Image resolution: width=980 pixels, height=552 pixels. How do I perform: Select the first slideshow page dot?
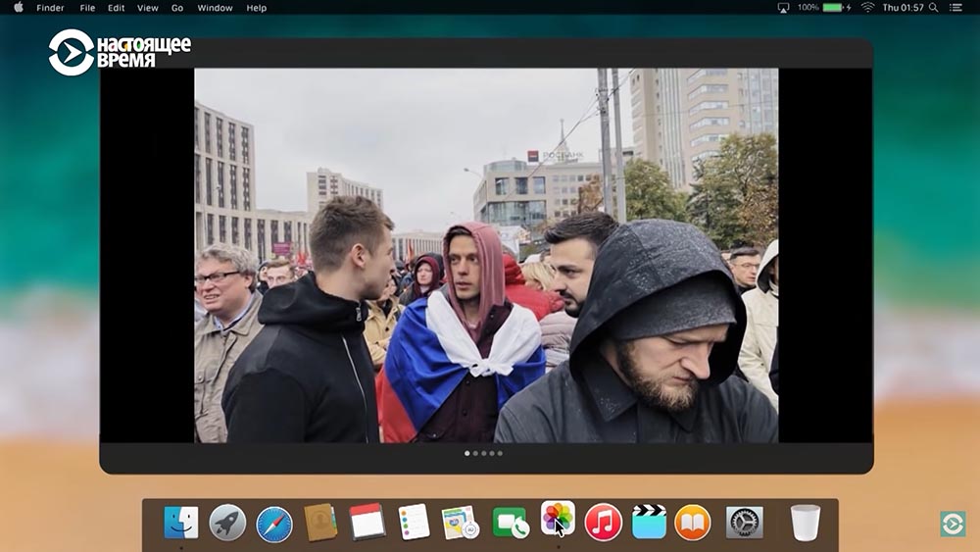(466, 453)
